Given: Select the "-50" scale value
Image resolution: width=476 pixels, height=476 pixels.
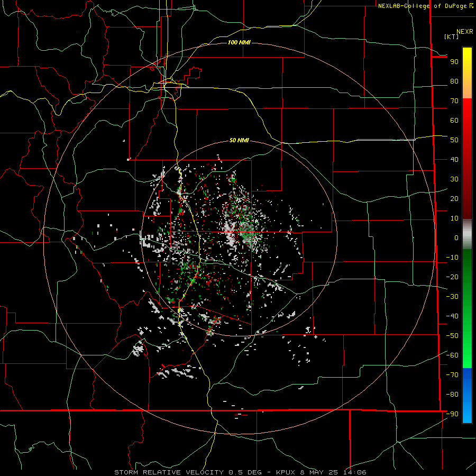Looking at the screenshot, I should click(x=452, y=336).
